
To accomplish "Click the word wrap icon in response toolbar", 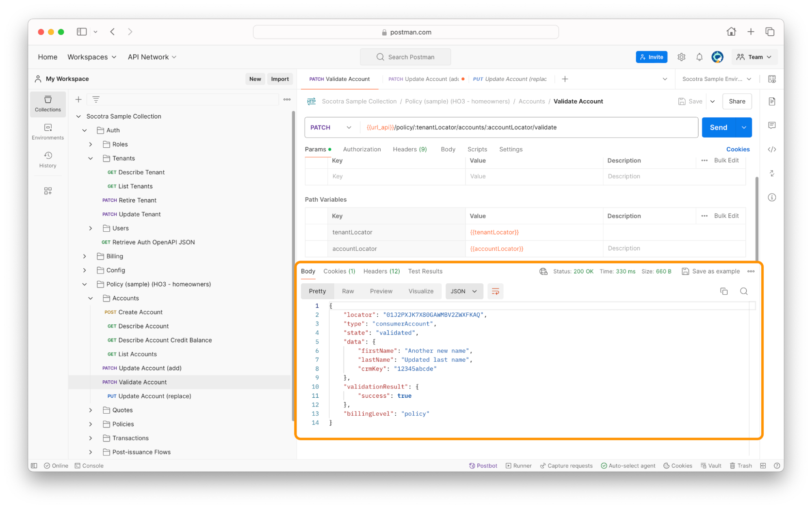I will click(495, 291).
